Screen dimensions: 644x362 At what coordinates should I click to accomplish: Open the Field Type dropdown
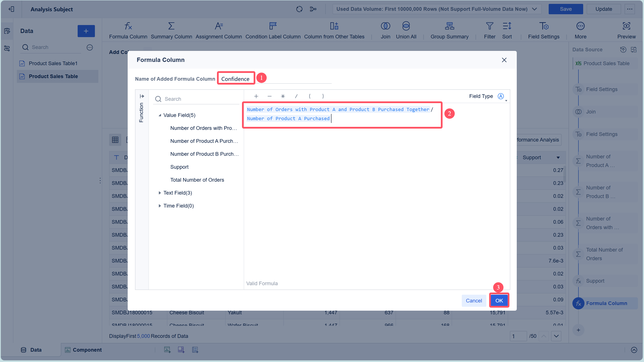click(x=501, y=96)
